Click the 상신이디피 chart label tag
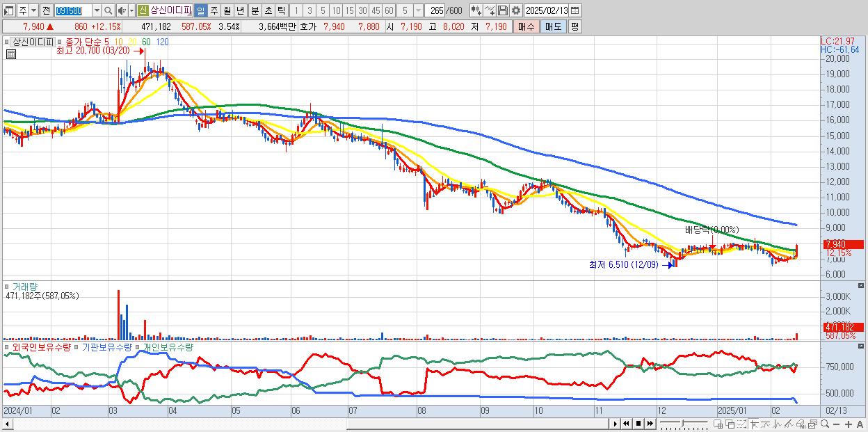868x432 pixels. coord(33,42)
